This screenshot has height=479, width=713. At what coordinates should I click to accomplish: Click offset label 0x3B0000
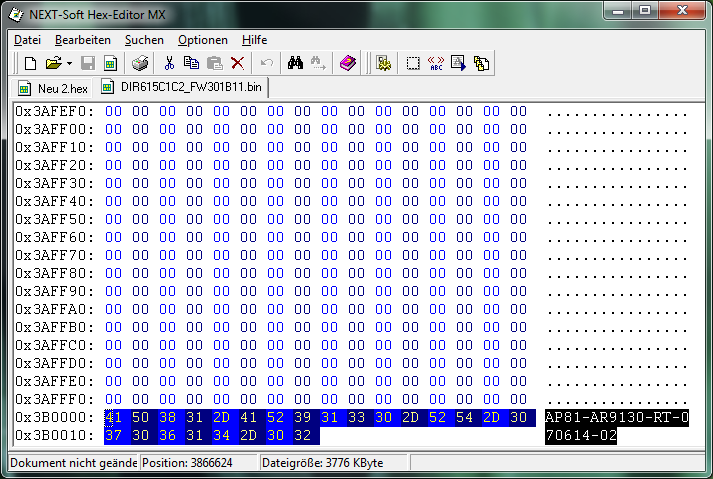[x=55, y=417]
